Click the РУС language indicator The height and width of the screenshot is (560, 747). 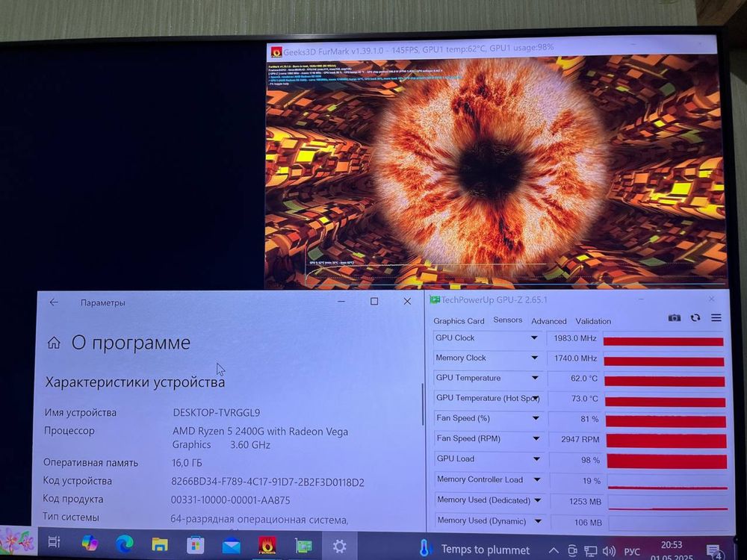632,552
